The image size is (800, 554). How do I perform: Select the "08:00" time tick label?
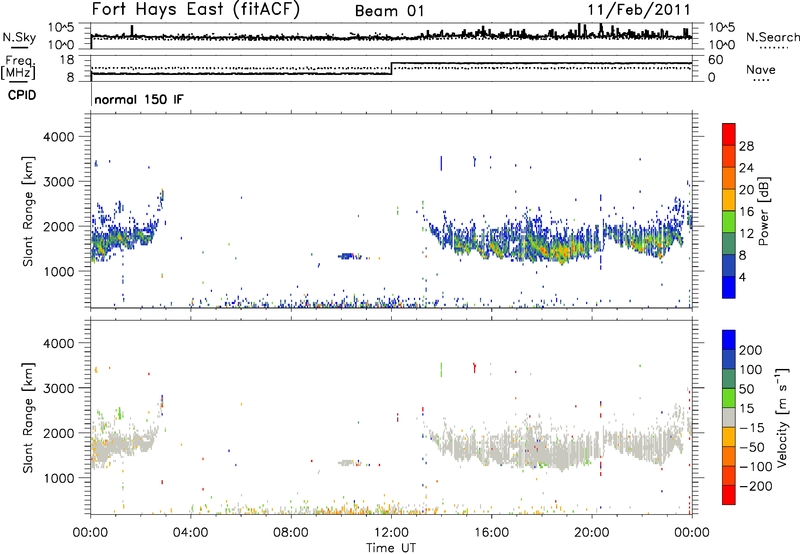[x=291, y=533]
